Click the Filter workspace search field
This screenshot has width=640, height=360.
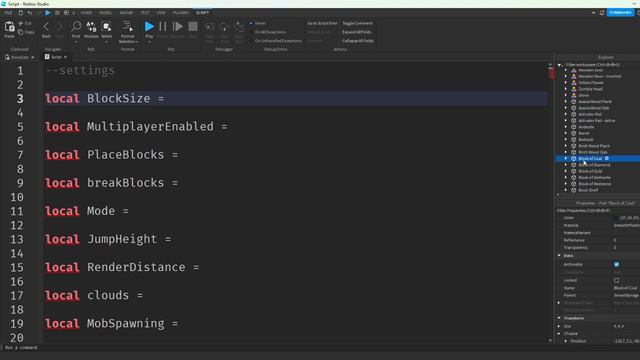tap(598, 64)
